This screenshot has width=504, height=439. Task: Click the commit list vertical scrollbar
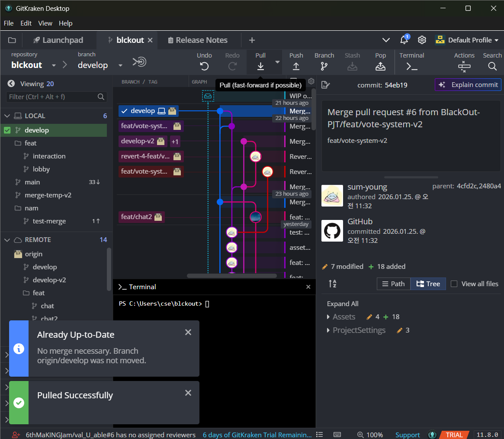(314, 110)
